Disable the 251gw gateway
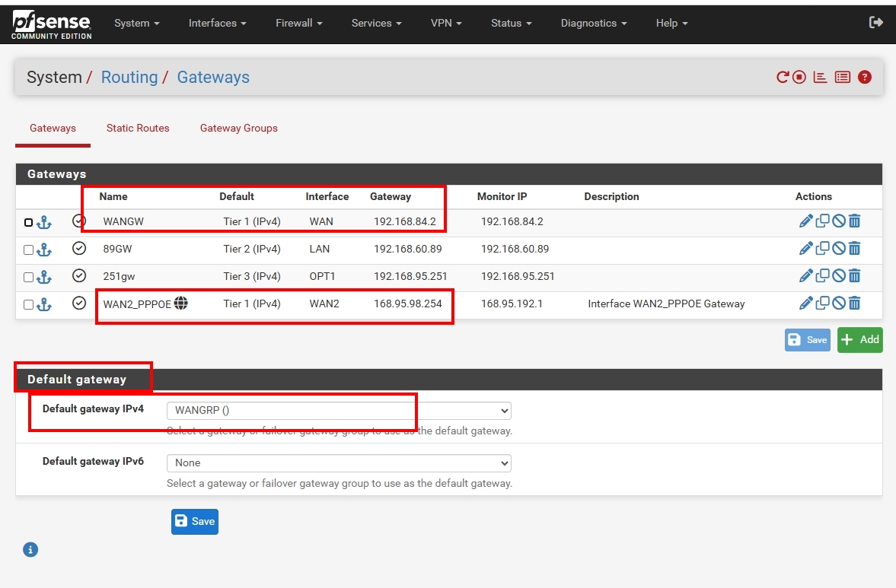 (838, 276)
